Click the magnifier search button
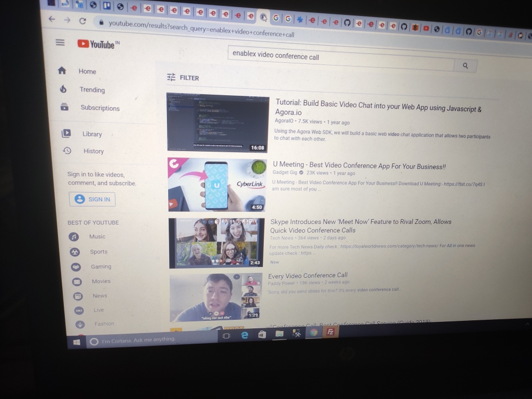Viewport: 532px width, 399px height. pyautogui.click(x=465, y=65)
